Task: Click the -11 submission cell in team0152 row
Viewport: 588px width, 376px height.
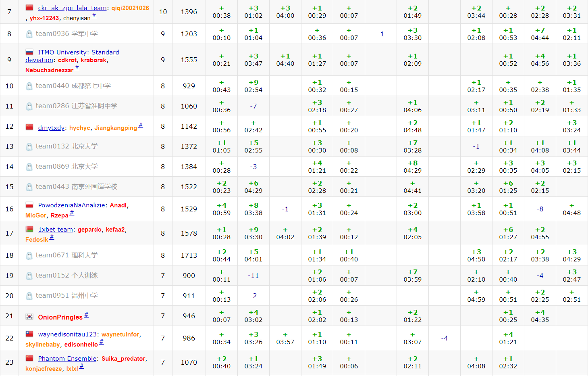Action: [253, 276]
